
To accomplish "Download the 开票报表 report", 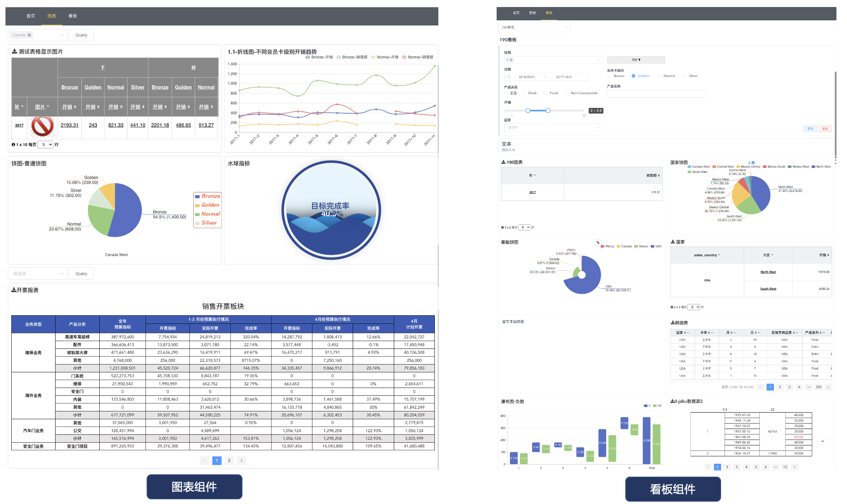I will pyautogui.click(x=14, y=290).
